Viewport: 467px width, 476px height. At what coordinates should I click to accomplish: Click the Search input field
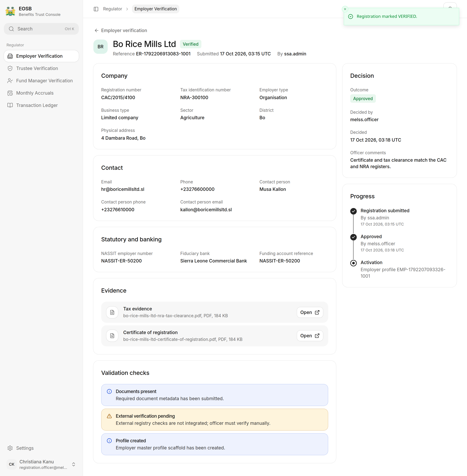41,29
